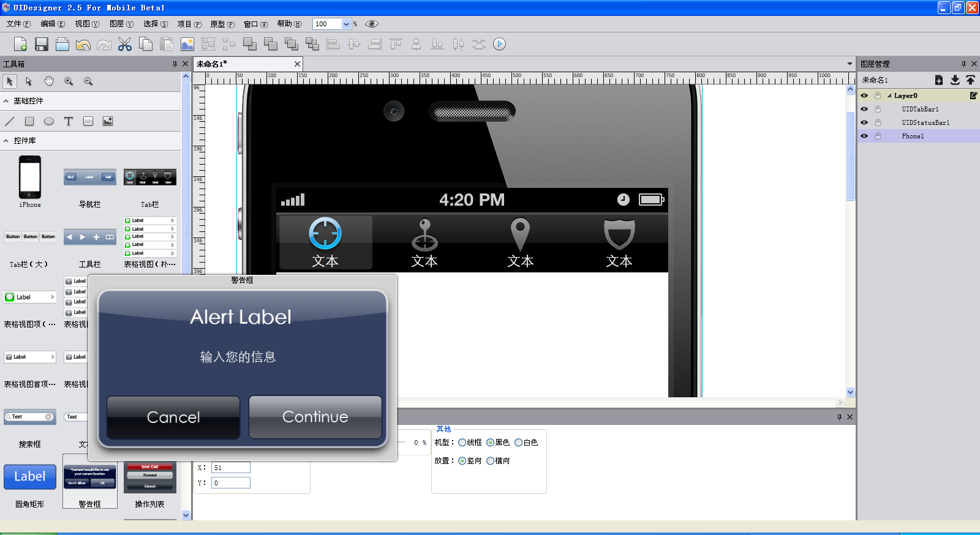Toggle visibility eye of UIDStatusBar1
The width and height of the screenshot is (980, 535).
864,122
